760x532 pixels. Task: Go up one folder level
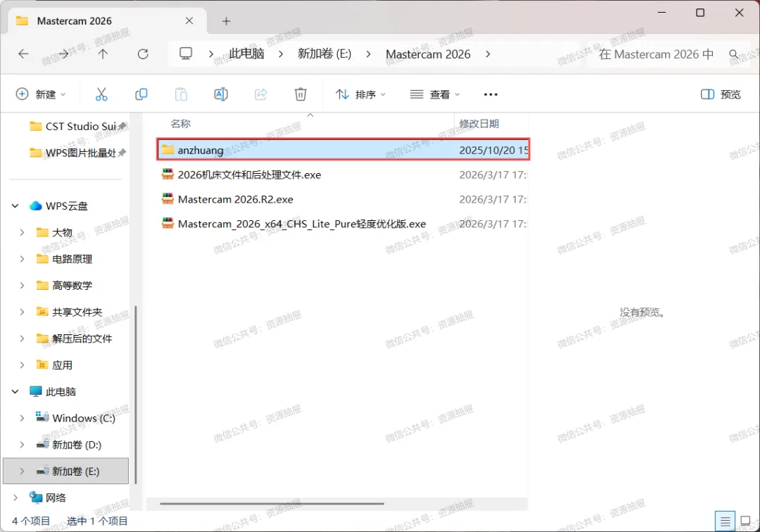click(103, 53)
